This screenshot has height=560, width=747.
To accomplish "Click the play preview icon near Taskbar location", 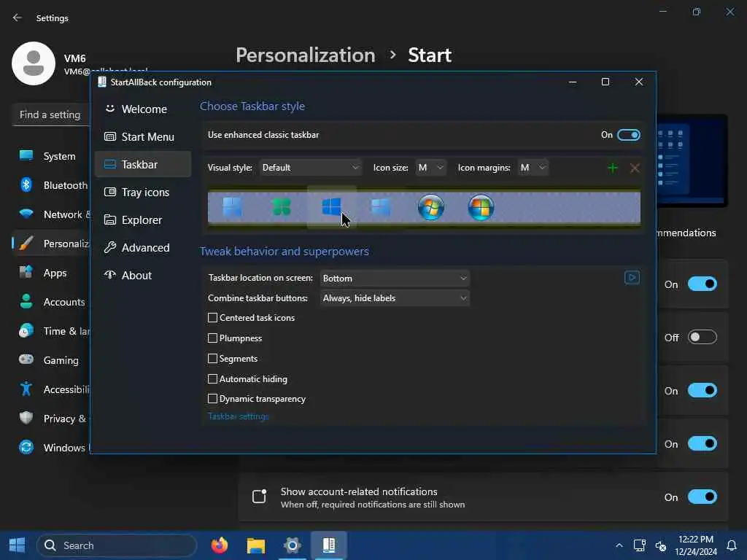I will click(x=632, y=278).
